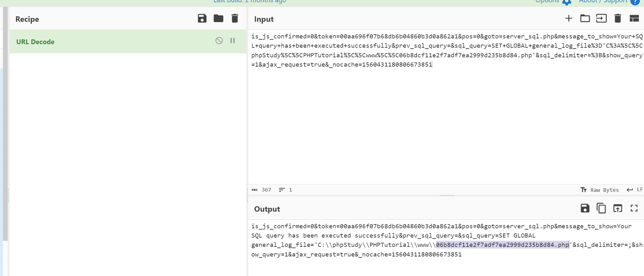Add a new input tab

(569, 18)
